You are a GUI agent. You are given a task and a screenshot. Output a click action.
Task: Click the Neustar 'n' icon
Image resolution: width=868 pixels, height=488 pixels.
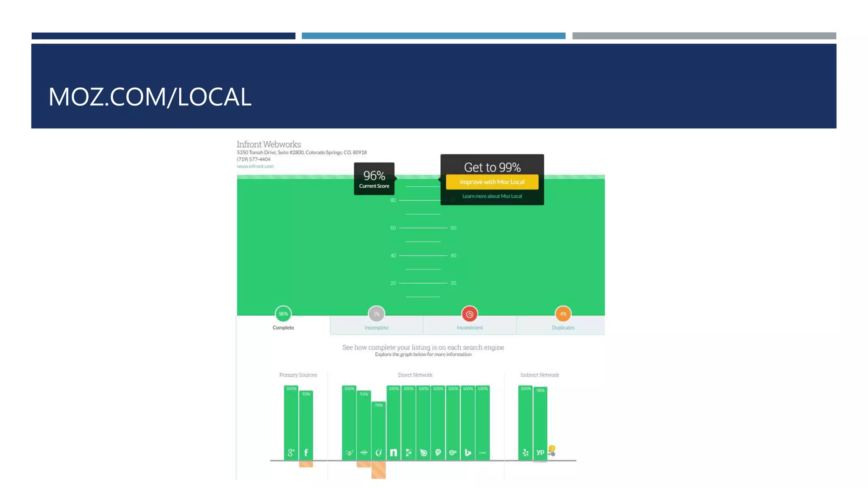click(x=394, y=453)
